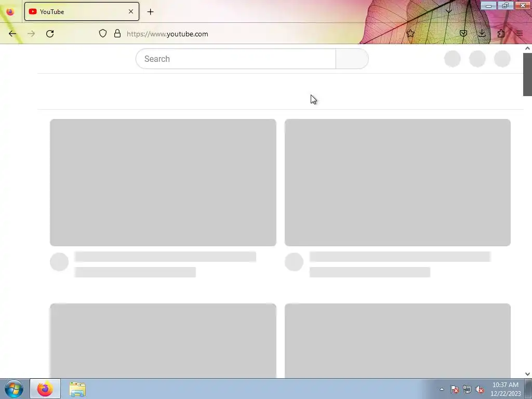Click the Action Center flag tray icon

(455, 389)
